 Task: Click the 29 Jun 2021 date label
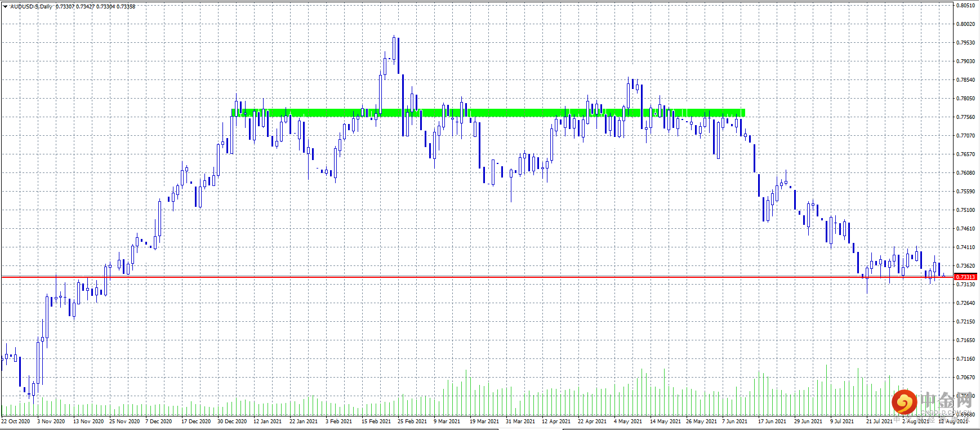pos(808,422)
